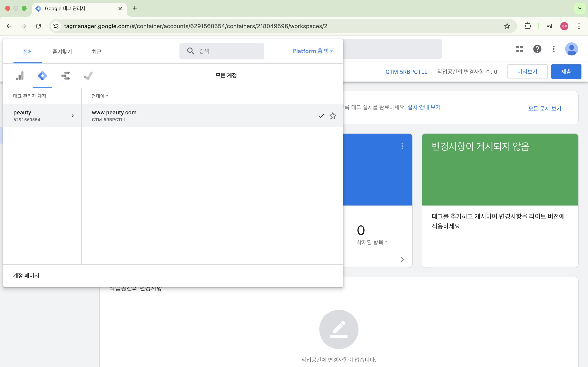
Task: Click the browser extensions puzzle icon
Action: (x=528, y=26)
